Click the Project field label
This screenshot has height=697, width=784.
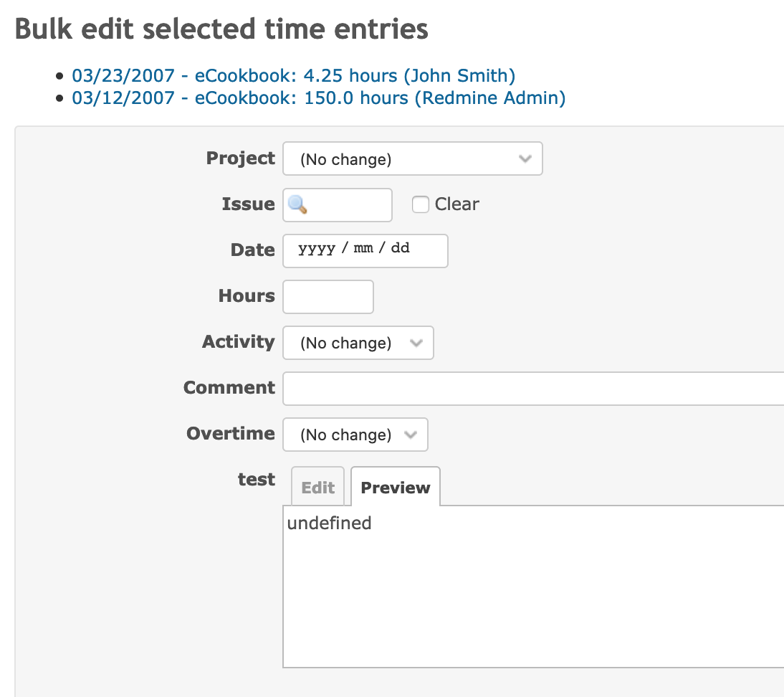coord(240,158)
